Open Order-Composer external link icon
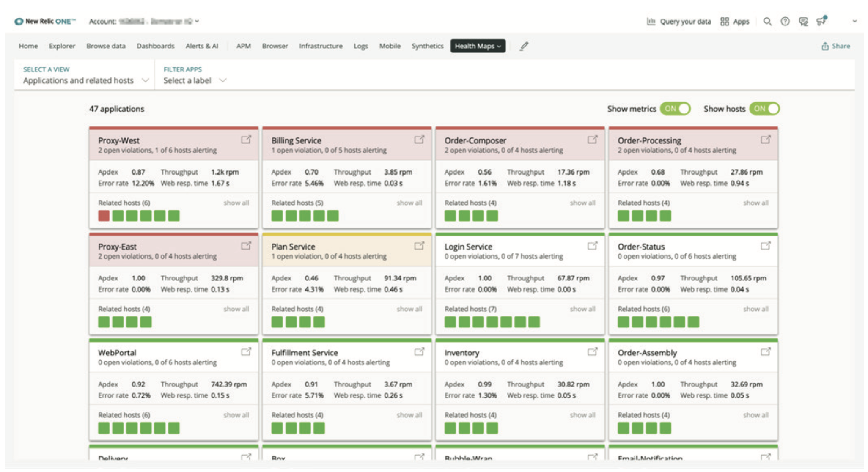Image resolution: width=868 pixels, height=472 pixels. [592, 140]
